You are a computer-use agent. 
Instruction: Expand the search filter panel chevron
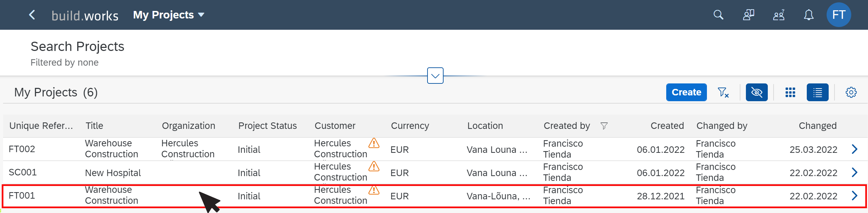(x=435, y=76)
